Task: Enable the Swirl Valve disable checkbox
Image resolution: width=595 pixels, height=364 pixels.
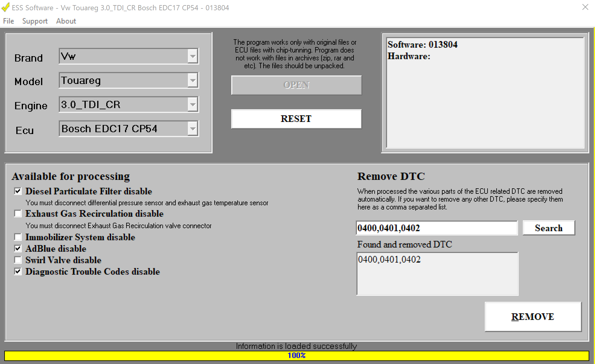Action: [x=18, y=260]
